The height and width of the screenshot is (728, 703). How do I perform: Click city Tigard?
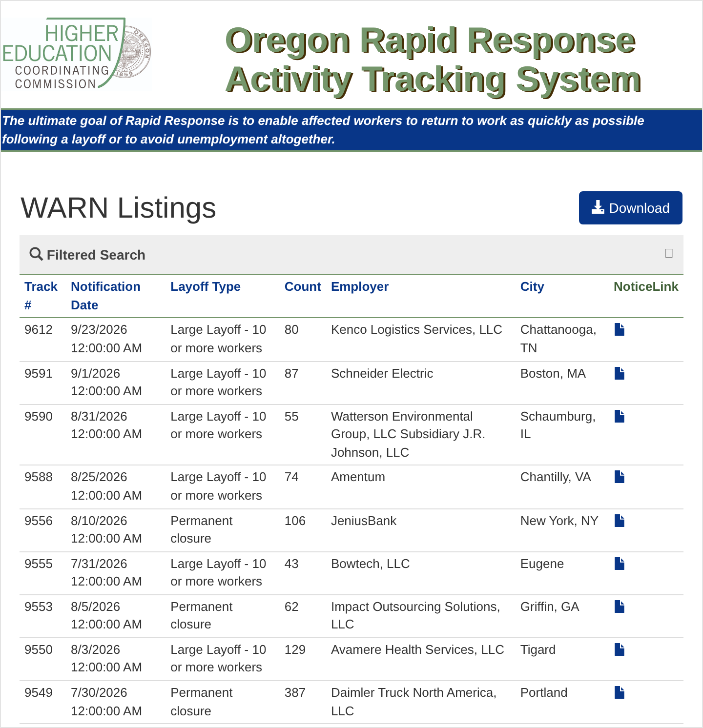pyautogui.click(x=538, y=649)
